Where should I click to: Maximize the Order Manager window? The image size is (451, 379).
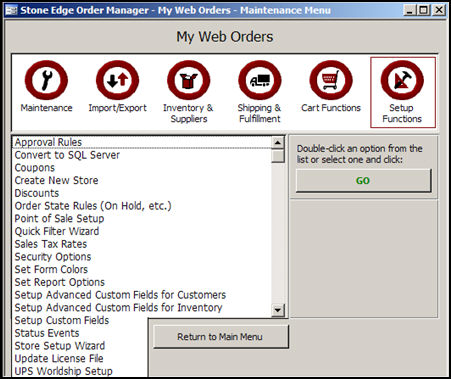[x=424, y=10]
